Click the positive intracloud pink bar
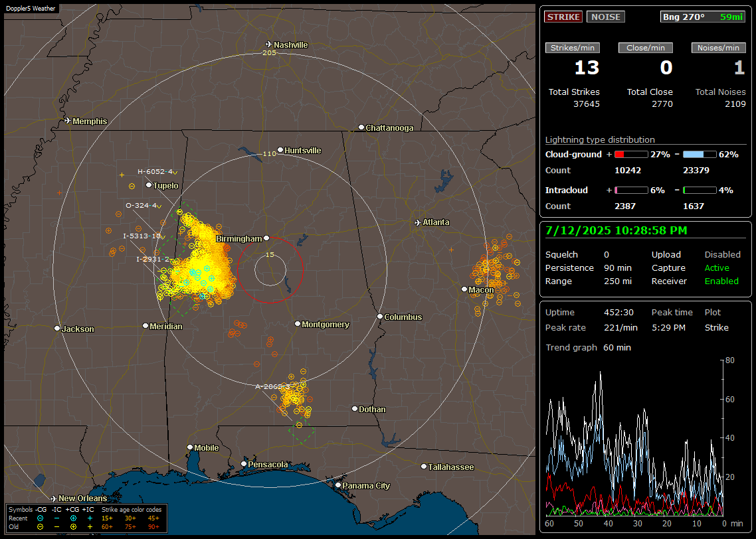 pyautogui.click(x=631, y=191)
